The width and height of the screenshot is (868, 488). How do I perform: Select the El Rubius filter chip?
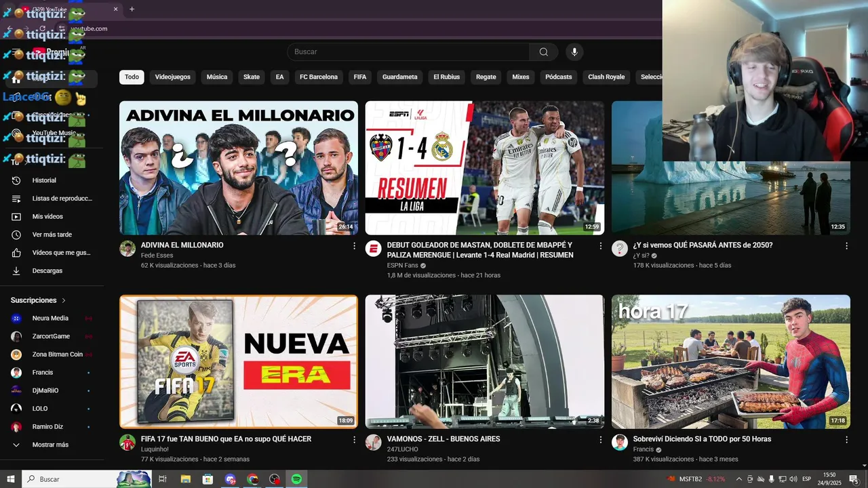click(447, 77)
